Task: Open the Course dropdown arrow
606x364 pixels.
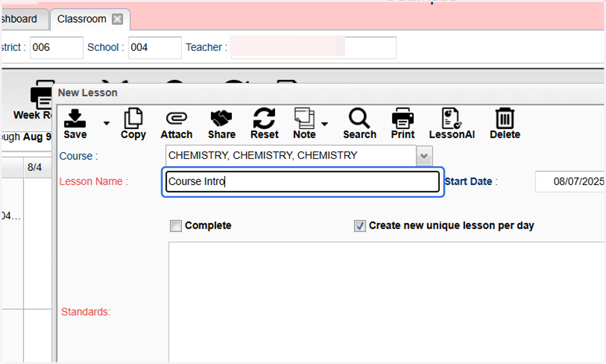Action: pyautogui.click(x=424, y=156)
